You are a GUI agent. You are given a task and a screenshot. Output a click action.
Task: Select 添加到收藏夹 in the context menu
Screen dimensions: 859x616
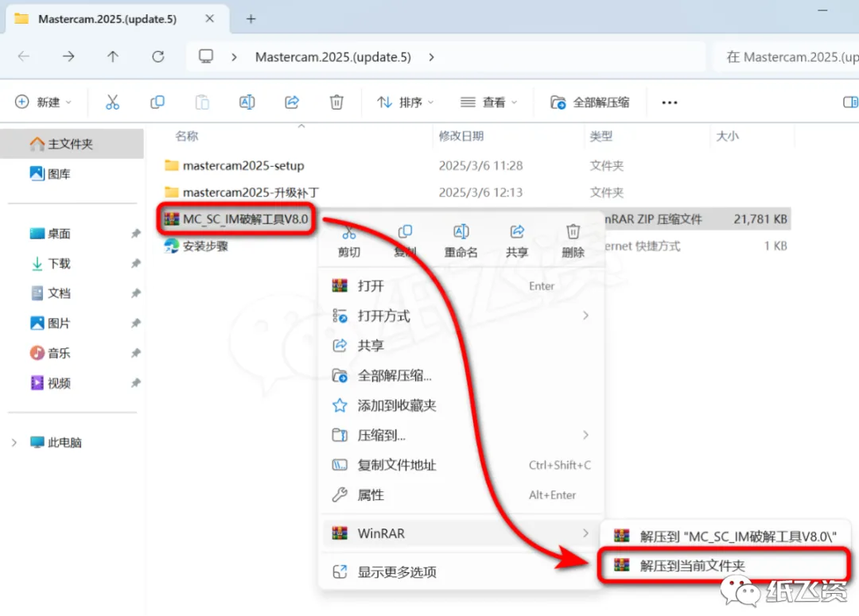pos(461,405)
